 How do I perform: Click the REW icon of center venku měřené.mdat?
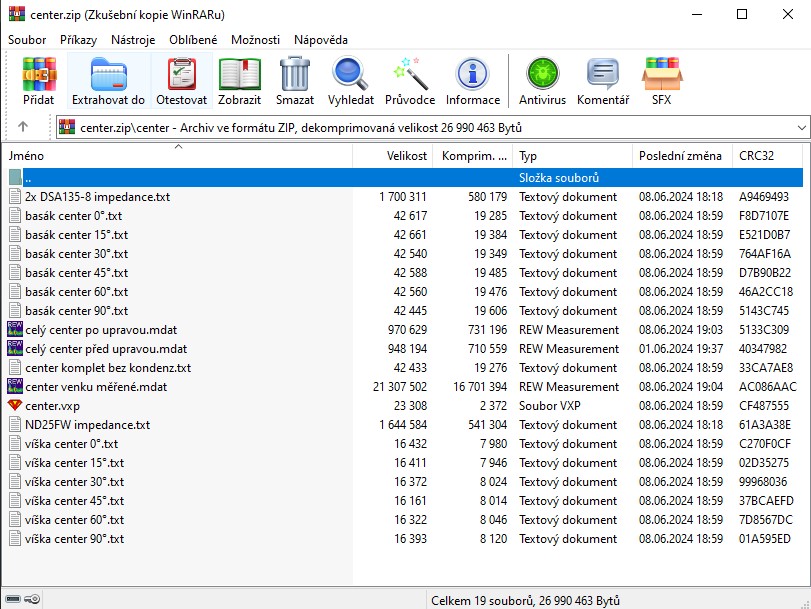tap(15, 387)
